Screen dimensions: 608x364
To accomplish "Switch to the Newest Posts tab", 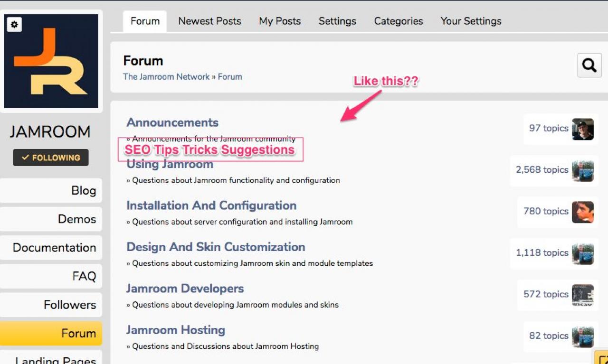I will 209,21.
